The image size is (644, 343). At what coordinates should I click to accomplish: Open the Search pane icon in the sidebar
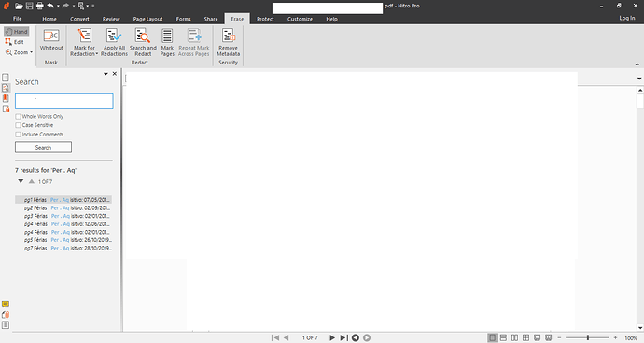click(6, 88)
